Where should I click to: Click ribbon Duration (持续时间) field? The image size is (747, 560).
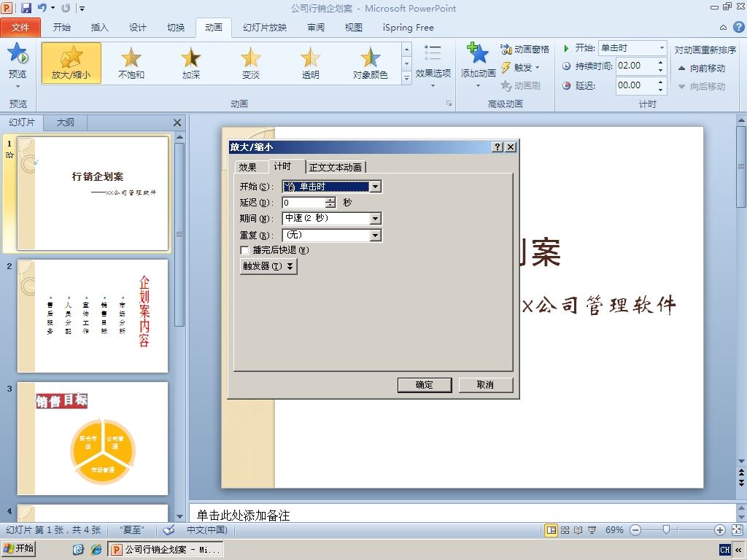636,66
